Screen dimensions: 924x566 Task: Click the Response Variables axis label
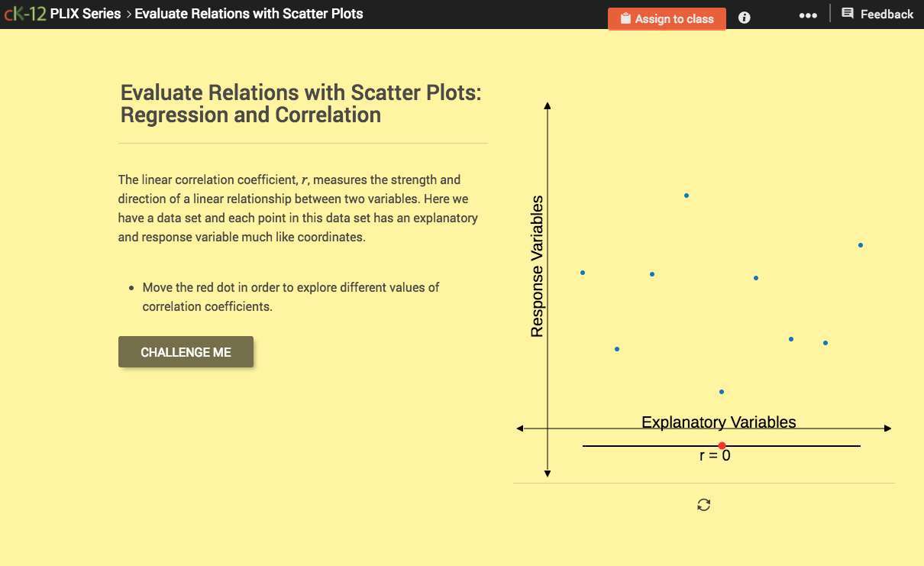537,267
